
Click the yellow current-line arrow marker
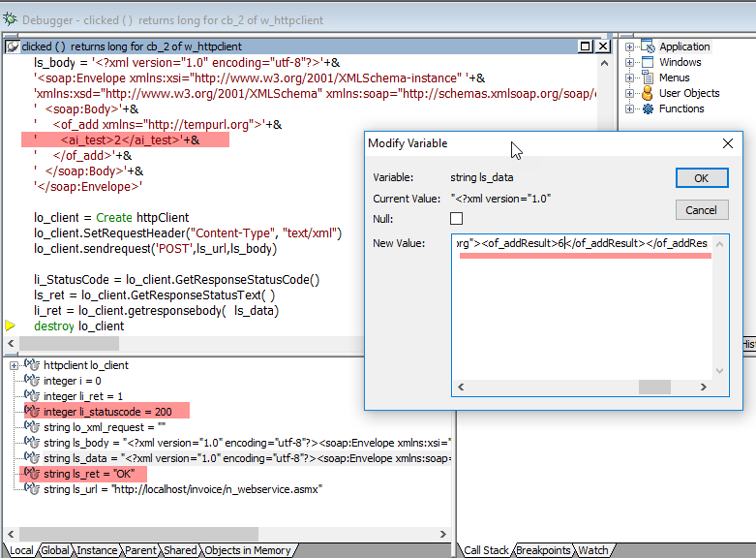(x=11, y=326)
